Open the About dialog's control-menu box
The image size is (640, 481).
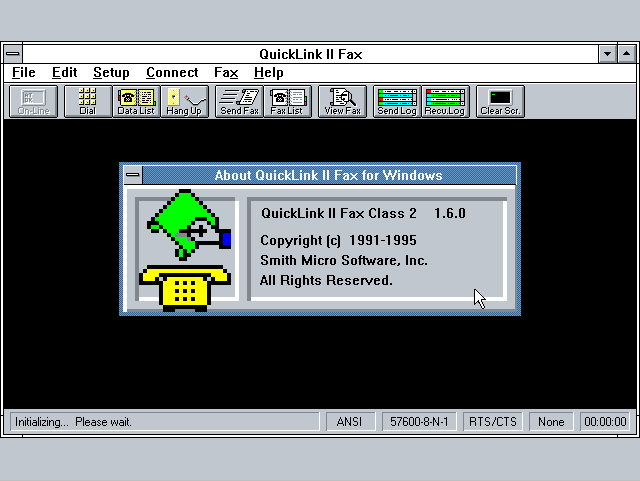133,175
